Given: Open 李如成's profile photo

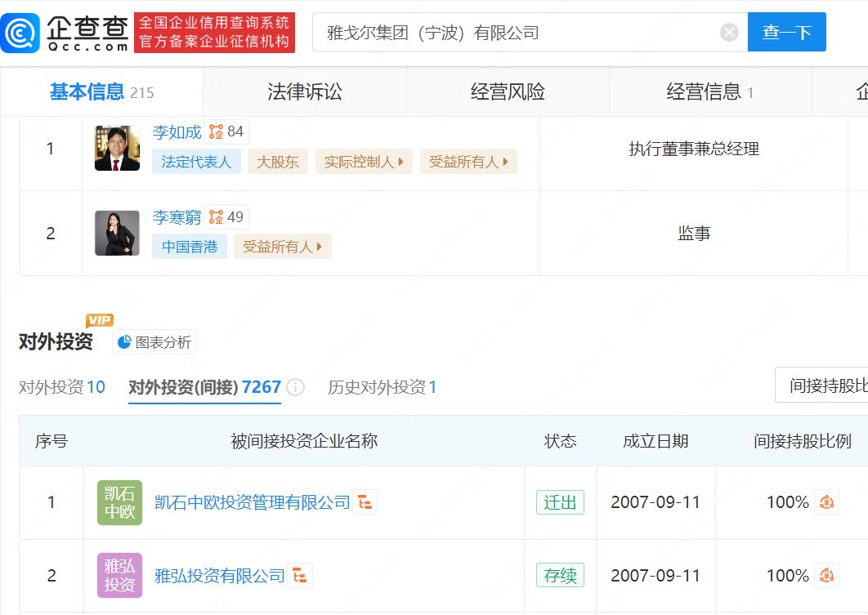Looking at the screenshot, I should point(117,149).
